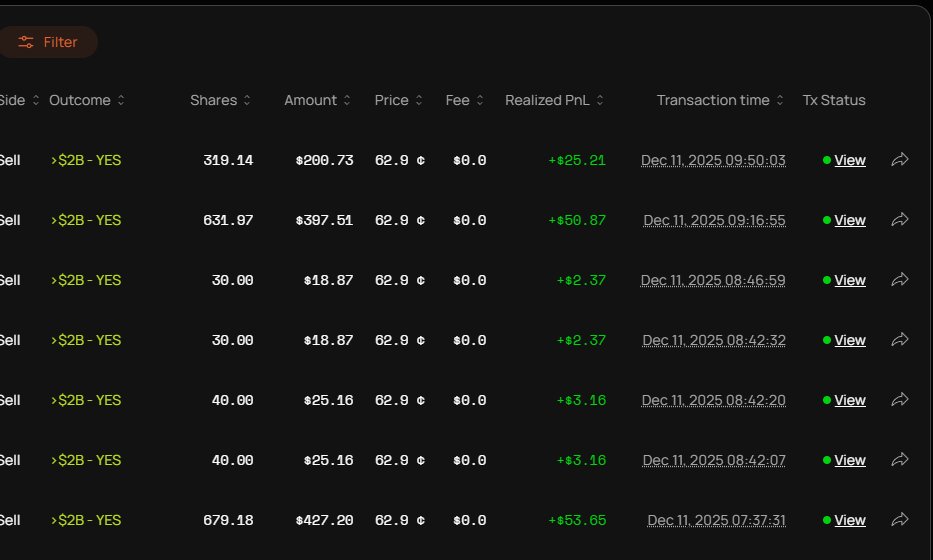Click realized PnL +$25.21

click(577, 160)
